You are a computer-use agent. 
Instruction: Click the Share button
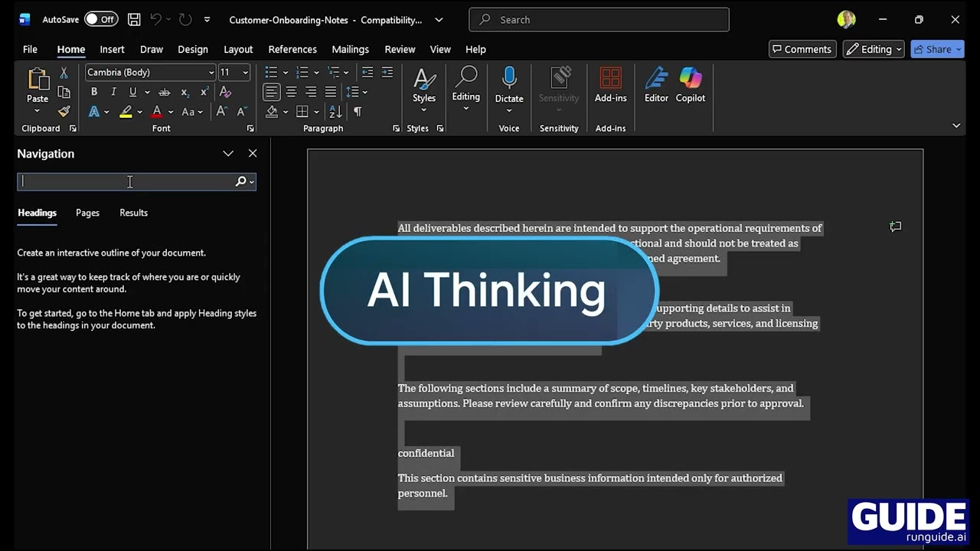[x=937, y=49]
